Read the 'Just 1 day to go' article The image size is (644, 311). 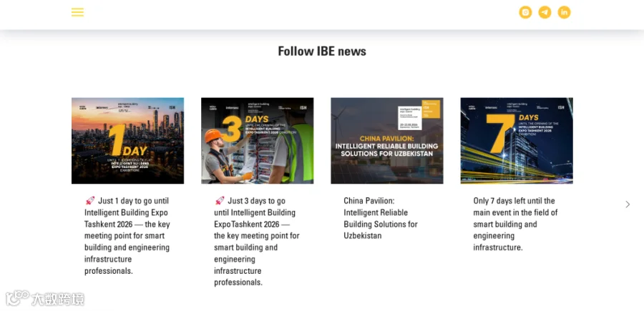127,236
